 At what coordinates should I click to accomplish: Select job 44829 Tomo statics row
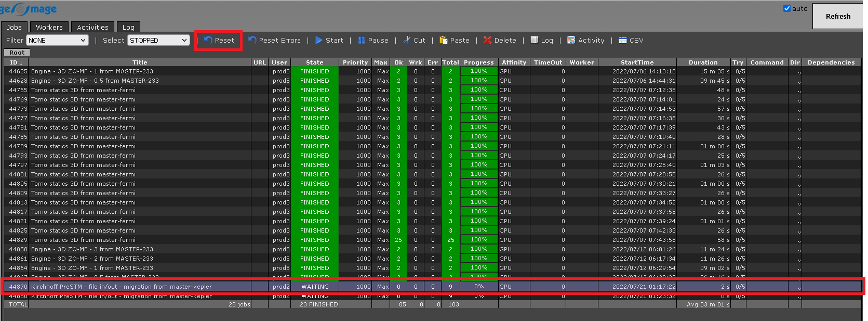click(83, 240)
